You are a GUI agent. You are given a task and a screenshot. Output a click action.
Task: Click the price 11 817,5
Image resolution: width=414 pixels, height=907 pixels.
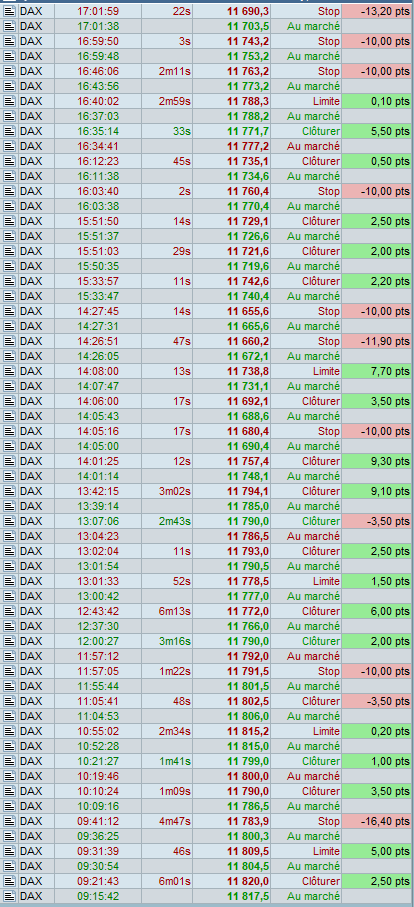coord(248,896)
